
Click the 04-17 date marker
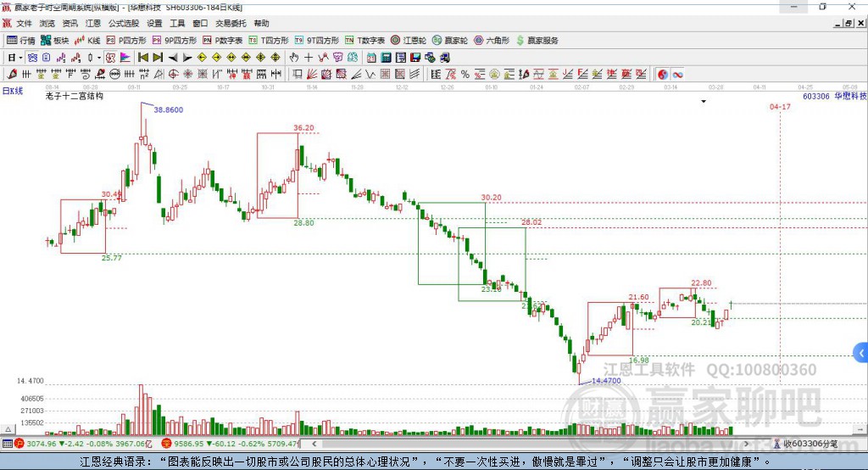coord(780,106)
